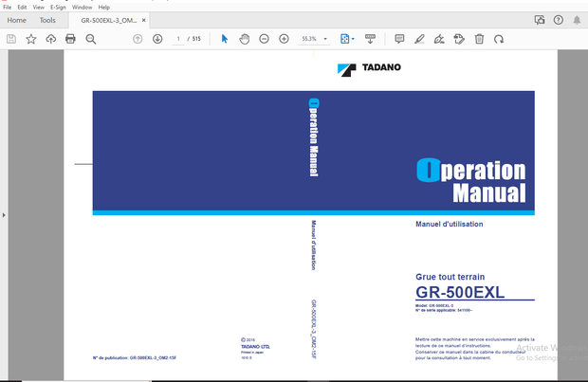Open the View menu
Image resolution: width=588 pixels, height=382 pixels.
(38, 8)
